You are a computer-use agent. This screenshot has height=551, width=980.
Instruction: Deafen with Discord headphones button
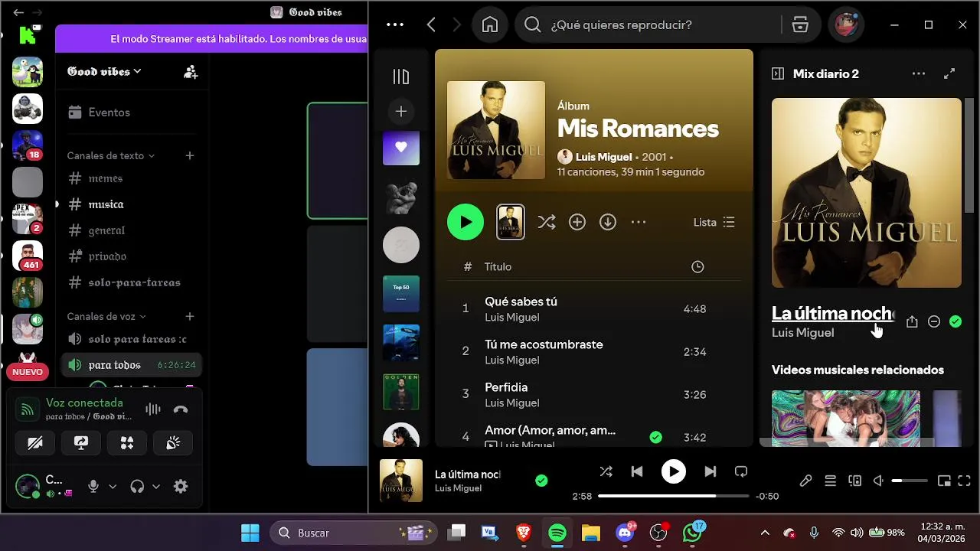tap(138, 486)
